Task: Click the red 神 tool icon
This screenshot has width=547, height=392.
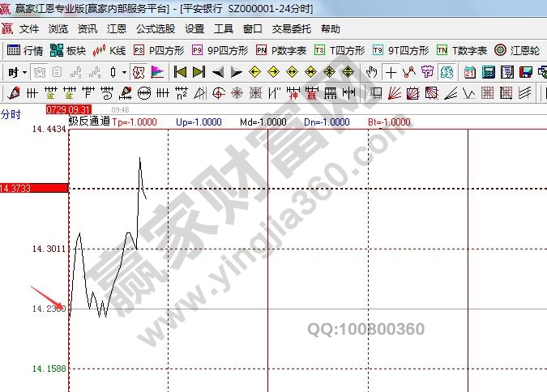Action: [294, 93]
